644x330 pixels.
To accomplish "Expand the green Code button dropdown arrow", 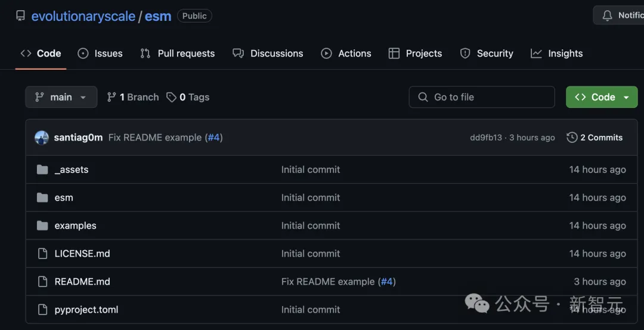I will point(626,97).
